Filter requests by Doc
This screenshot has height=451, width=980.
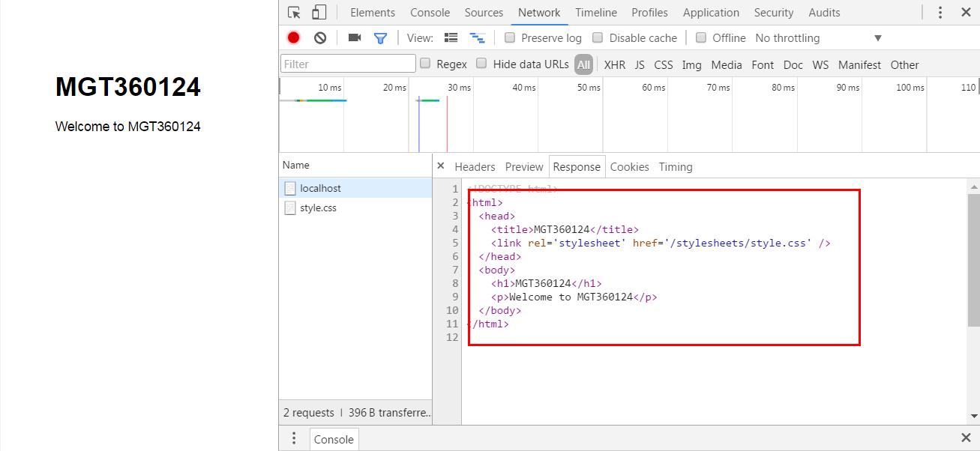click(x=793, y=64)
